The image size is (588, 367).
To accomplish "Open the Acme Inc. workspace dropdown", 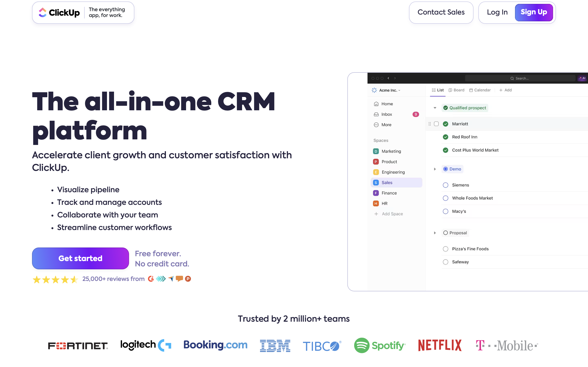I will (390, 90).
